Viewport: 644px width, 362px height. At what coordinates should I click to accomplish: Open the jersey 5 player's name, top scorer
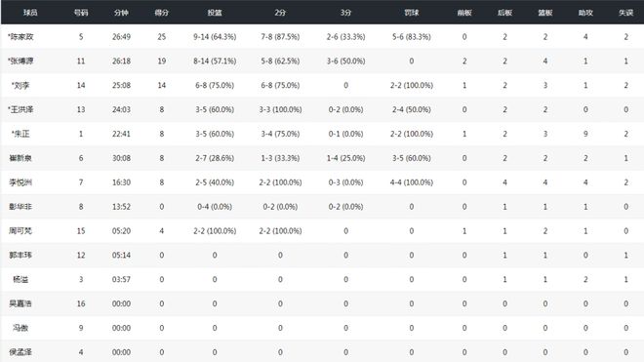point(20,36)
